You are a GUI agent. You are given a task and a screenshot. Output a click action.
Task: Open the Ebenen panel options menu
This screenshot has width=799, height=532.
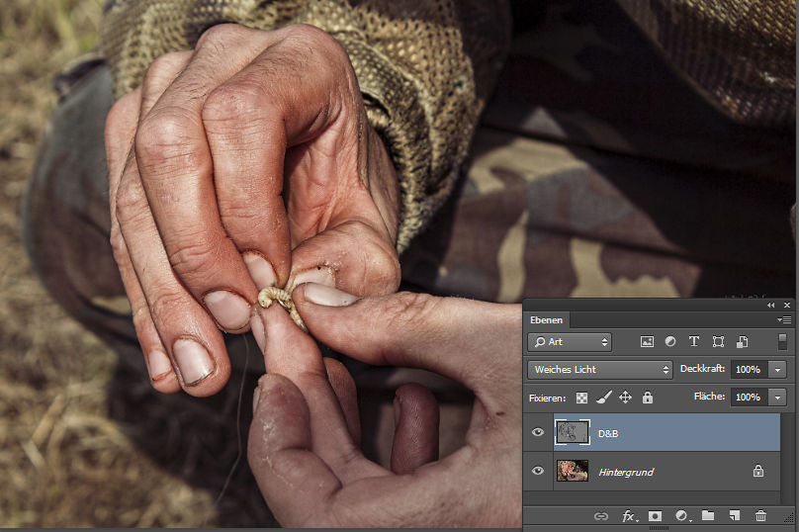[784, 320]
